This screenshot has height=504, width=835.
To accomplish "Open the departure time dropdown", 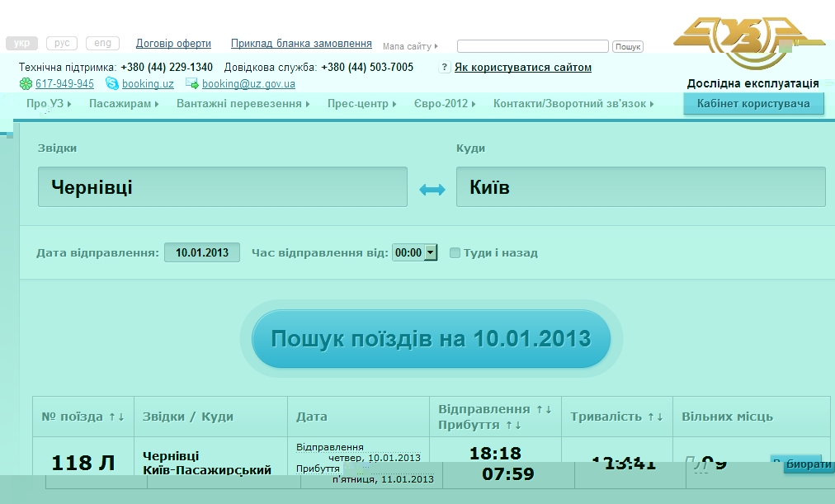I will point(430,253).
